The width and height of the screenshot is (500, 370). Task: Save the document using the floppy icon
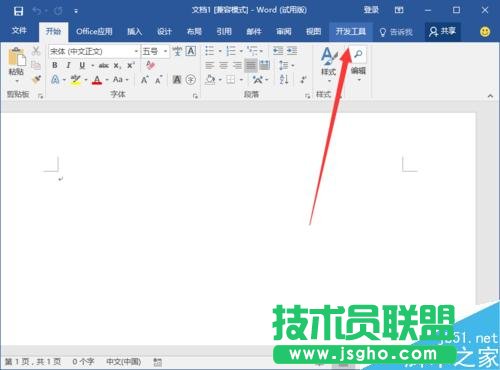18,11
